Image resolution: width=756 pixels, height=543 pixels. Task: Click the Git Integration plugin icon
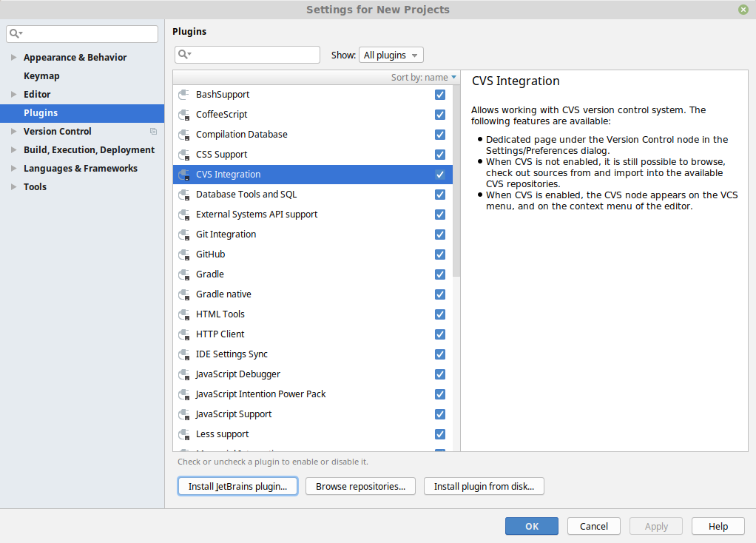point(183,235)
